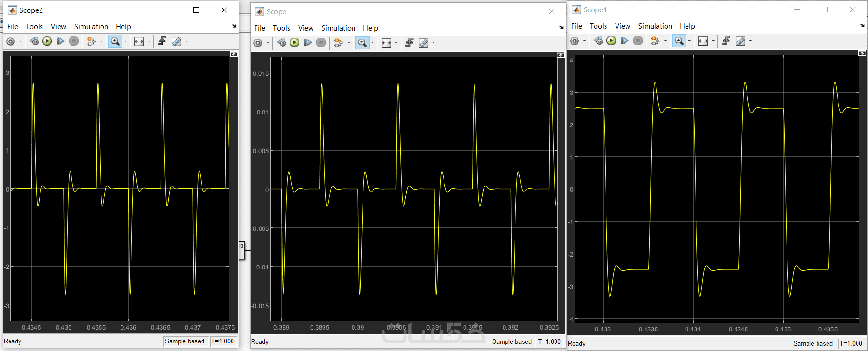This screenshot has height=351, width=868.
Task: Click Step Back icon in middle Scope toolbar
Action: [282, 43]
